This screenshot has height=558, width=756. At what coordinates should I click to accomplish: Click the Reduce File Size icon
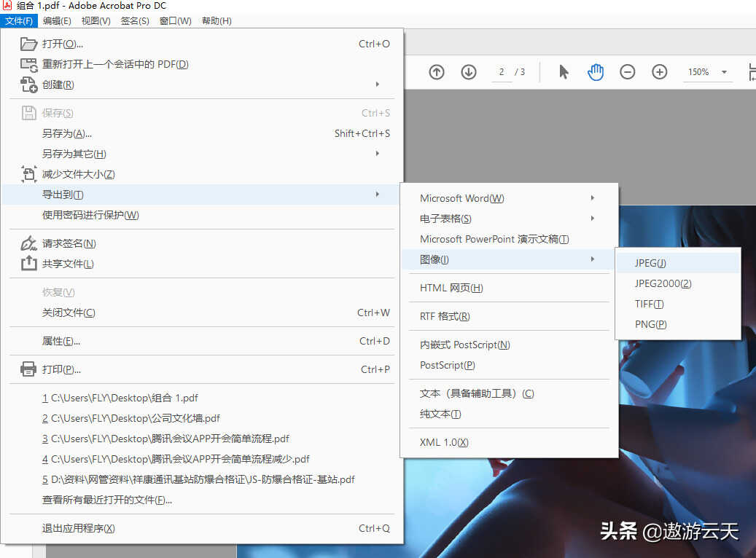[x=28, y=174]
